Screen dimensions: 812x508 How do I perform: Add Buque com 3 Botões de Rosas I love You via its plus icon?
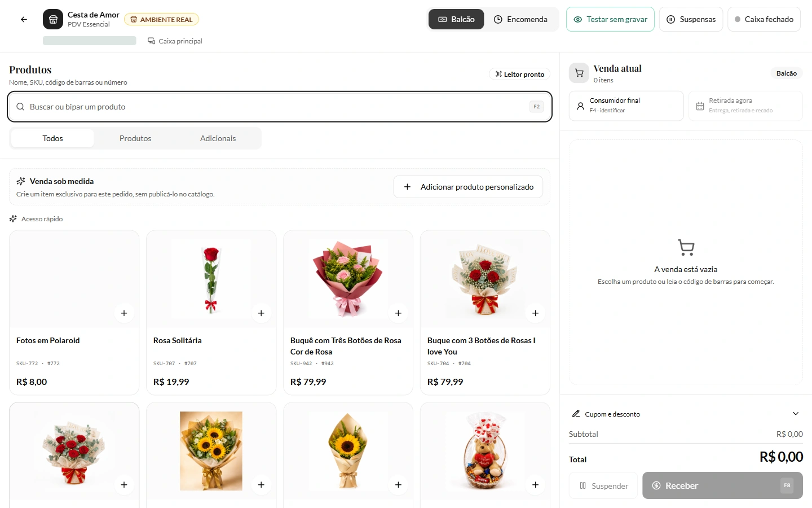(x=535, y=313)
